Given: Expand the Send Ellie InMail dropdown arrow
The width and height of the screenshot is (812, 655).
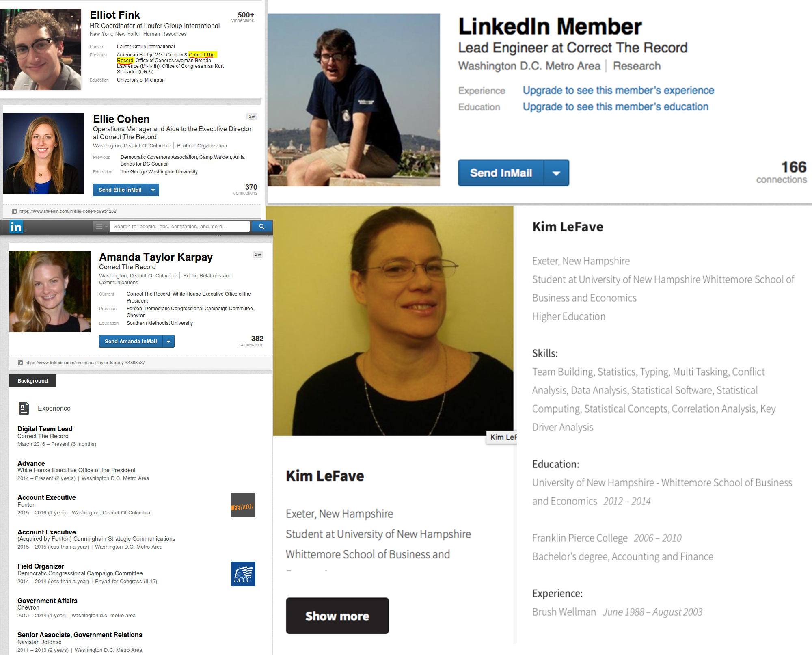Looking at the screenshot, I should pos(153,190).
